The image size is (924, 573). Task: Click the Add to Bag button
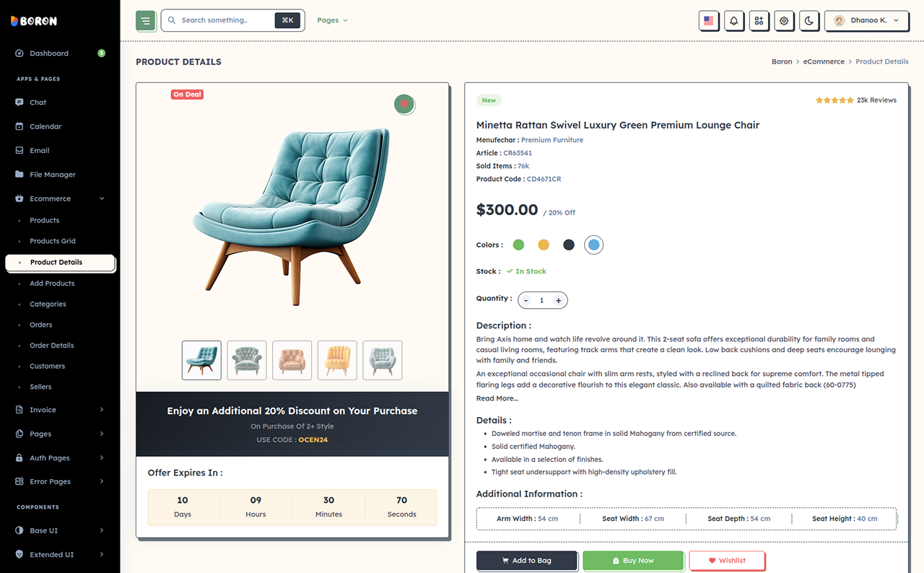point(527,561)
